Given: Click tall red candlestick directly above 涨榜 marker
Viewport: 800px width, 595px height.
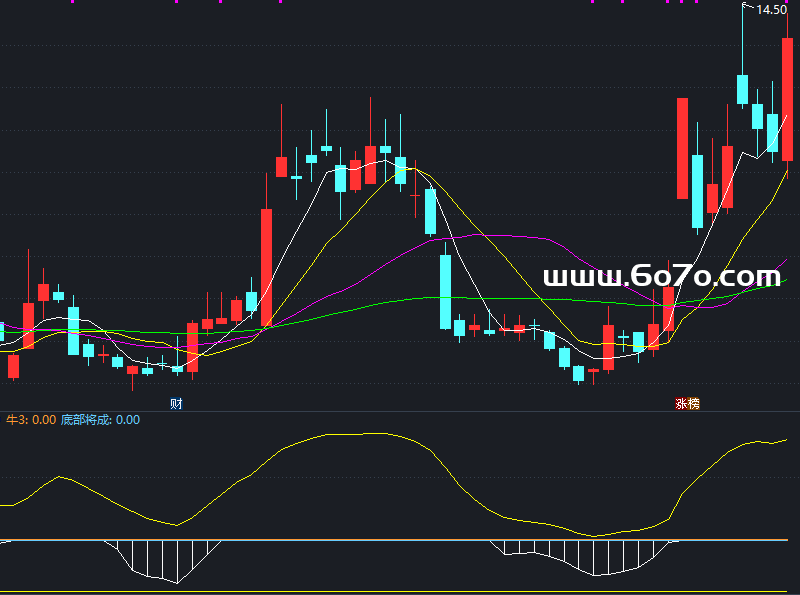Looking at the screenshot, I should [x=683, y=147].
